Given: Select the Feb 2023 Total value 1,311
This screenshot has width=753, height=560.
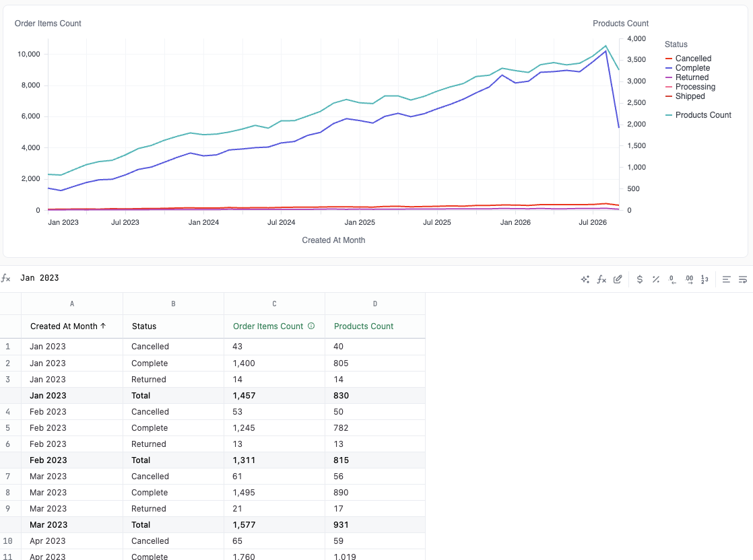Looking at the screenshot, I should coord(274,460).
